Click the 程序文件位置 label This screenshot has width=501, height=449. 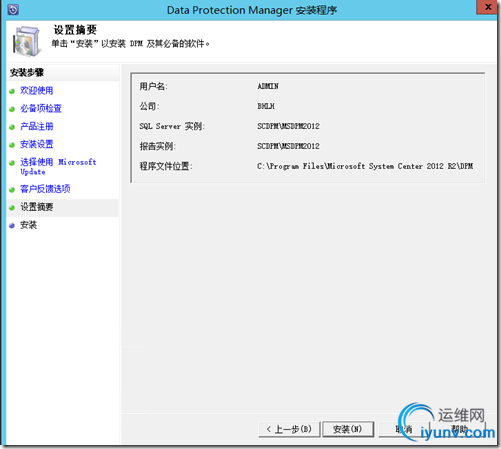click(x=166, y=166)
